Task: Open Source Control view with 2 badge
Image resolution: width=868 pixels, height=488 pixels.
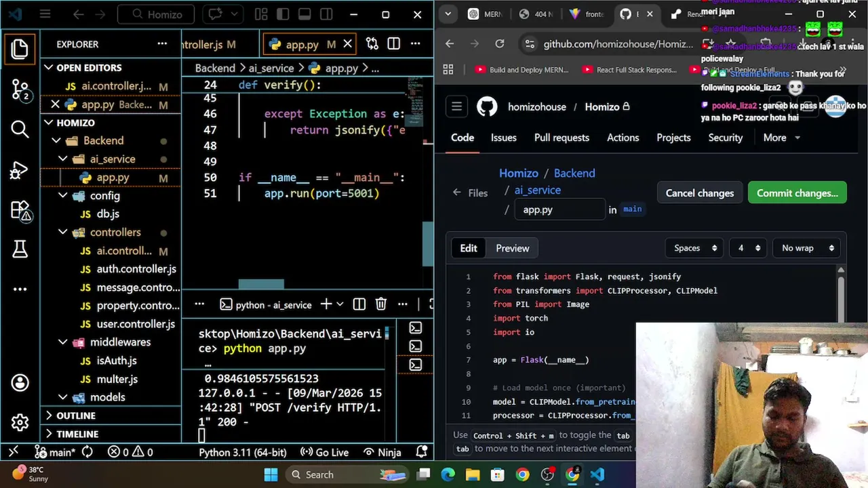Action: point(20,89)
